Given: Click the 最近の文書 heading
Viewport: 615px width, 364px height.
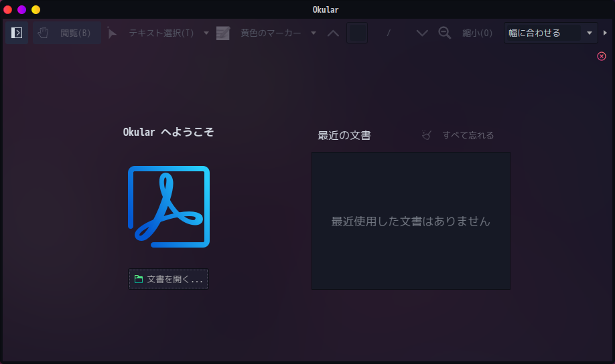Looking at the screenshot, I should 344,135.
